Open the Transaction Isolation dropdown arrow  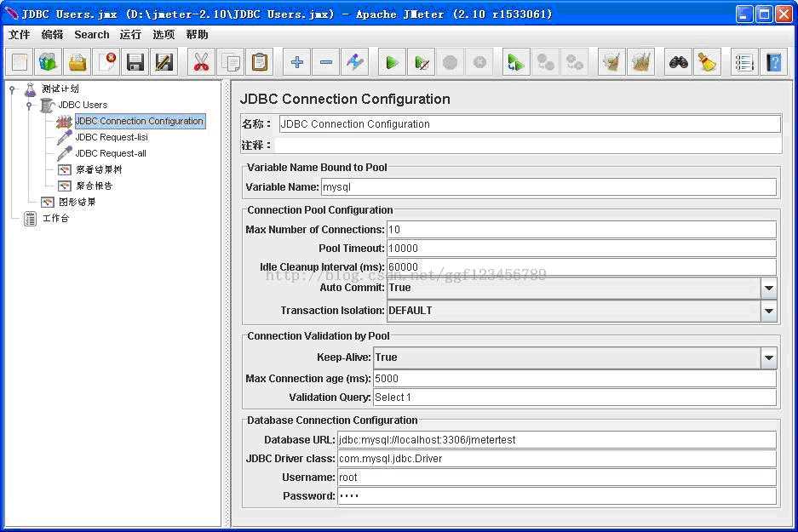point(769,311)
